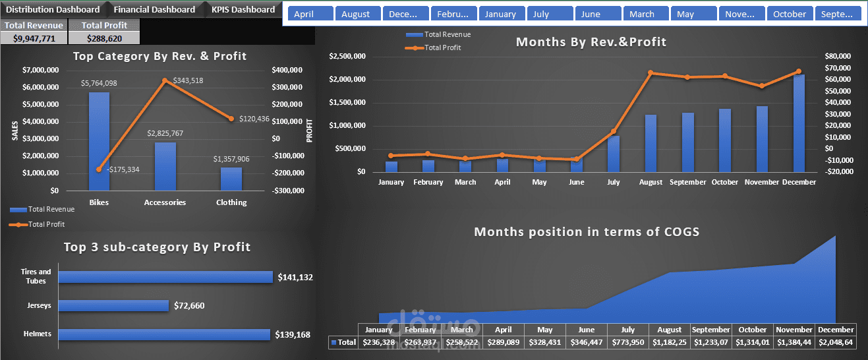The image size is (868, 360).
Task: Select the July revenue bar in months chart
Action: click(614, 154)
